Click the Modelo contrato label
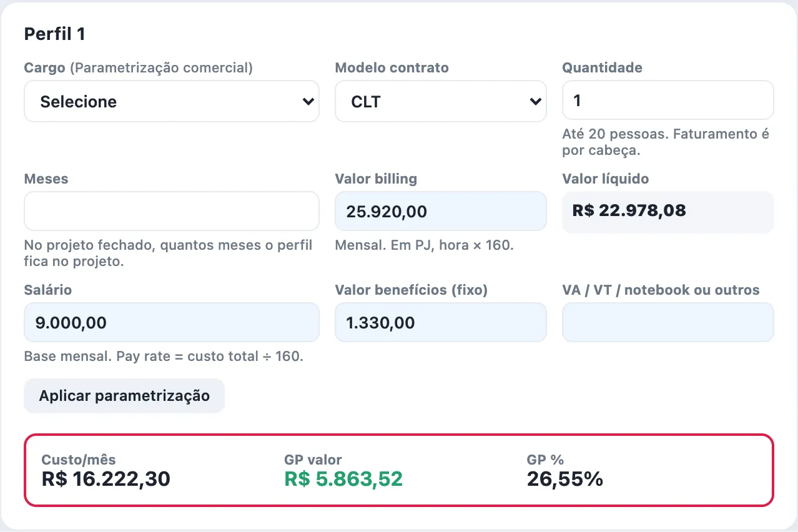The image size is (798, 532). [x=392, y=68]
